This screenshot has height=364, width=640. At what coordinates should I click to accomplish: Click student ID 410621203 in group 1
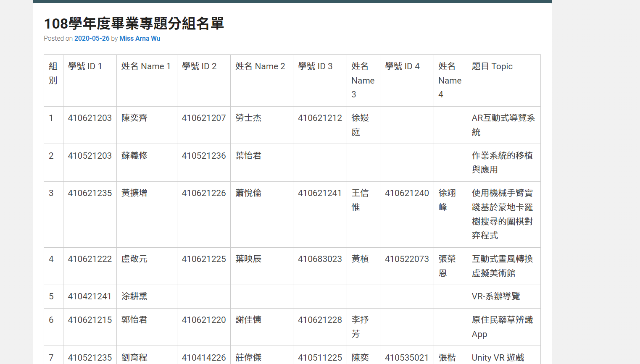pyautogui.click(x=90, y=118)
